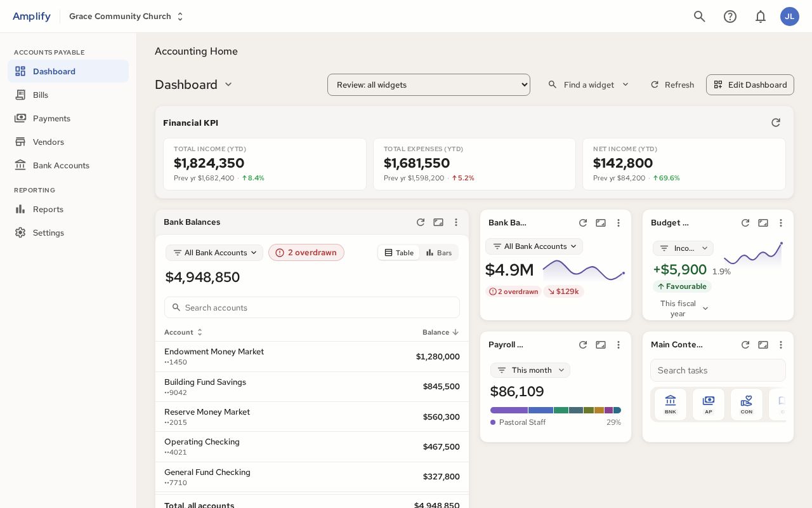Click the Edit Dashboard button
This screenshot has height=508, width=812.
point(750,84)
